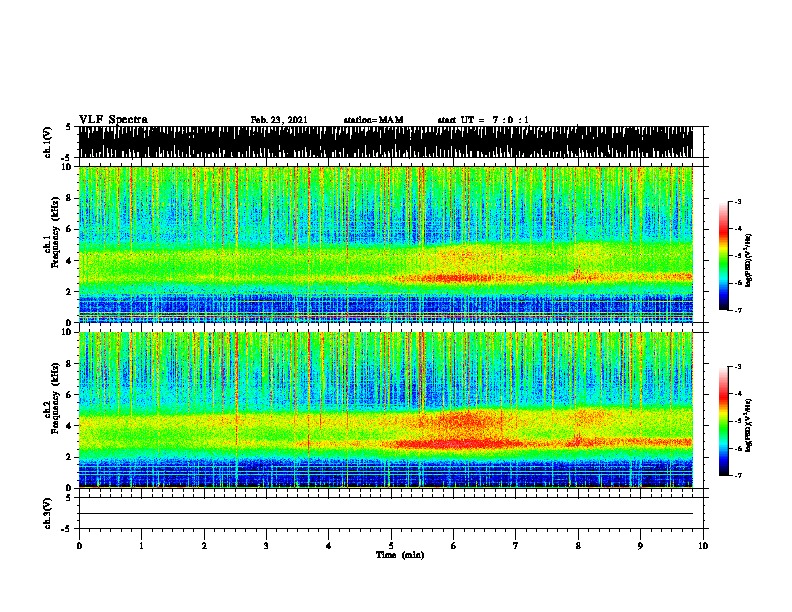This screenshot has width=792, height=612.
Task: Click time axis tick label '8'
Action: click(578, 546)
